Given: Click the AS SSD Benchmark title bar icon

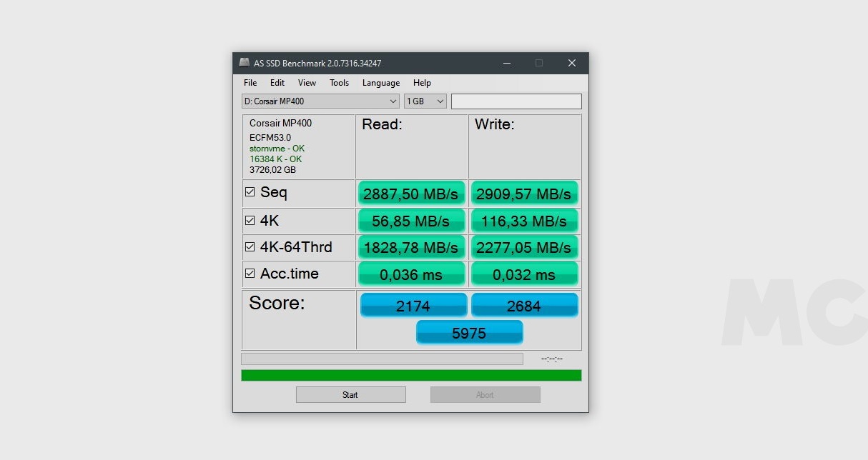Looking at the screenshot, I should point(245,63).
